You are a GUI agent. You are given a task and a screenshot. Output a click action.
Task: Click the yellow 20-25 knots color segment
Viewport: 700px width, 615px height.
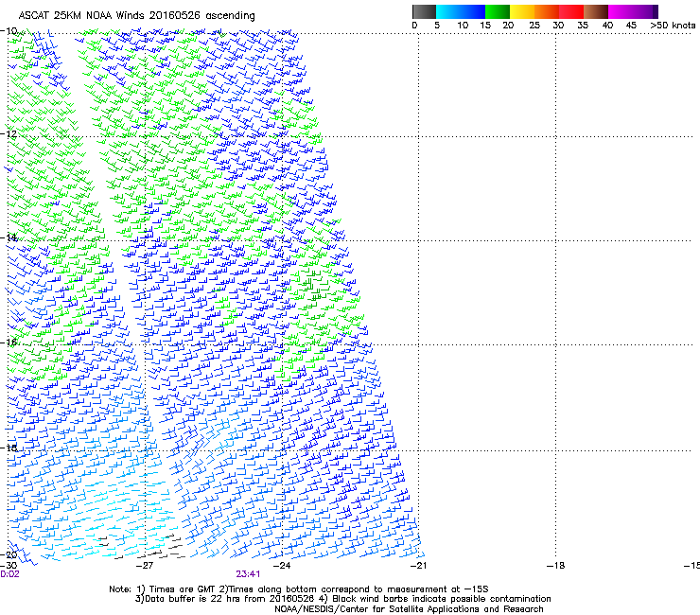coord(522,11)
